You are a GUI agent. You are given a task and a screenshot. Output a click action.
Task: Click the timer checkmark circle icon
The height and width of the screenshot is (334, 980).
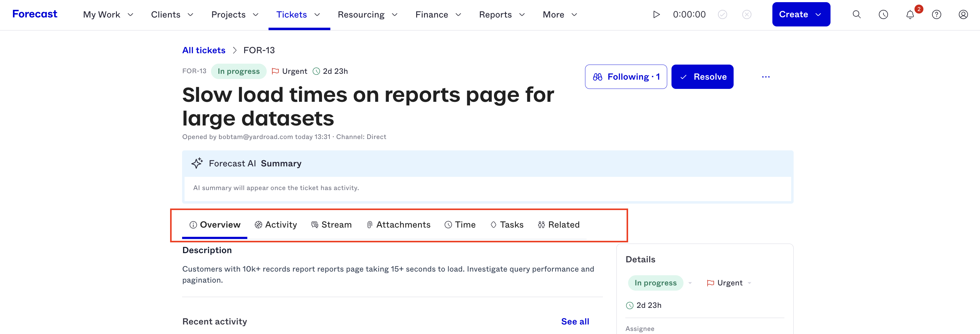(x=722, y=14)
